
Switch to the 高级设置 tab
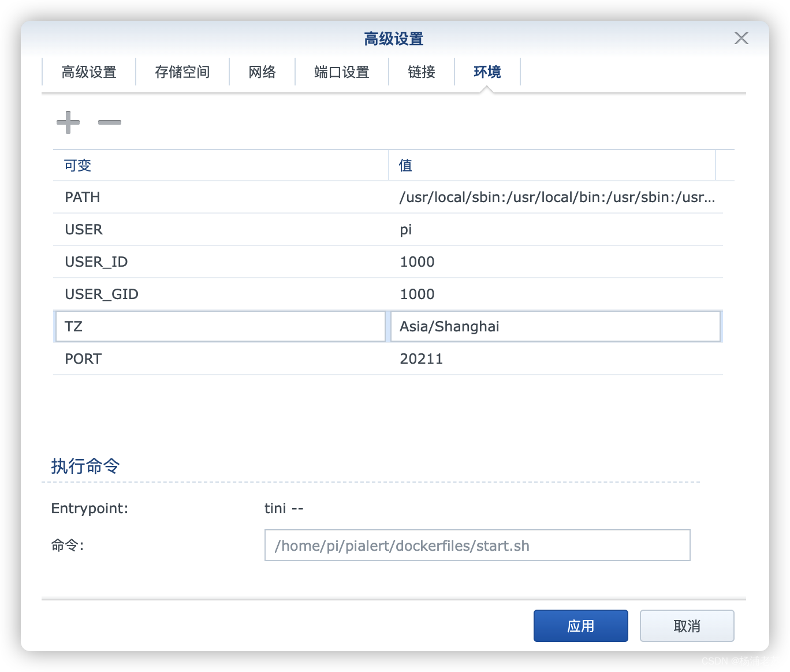pos(89,72)
